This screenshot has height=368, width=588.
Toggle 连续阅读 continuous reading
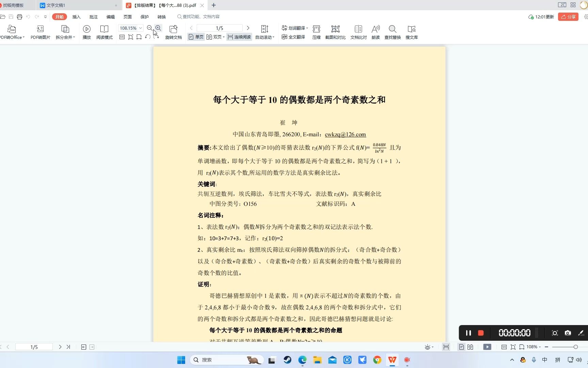239,37
